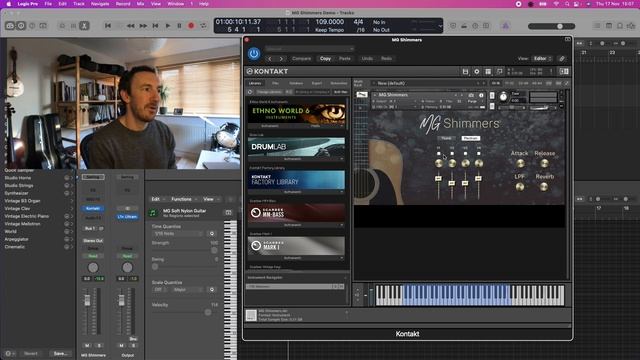640x360 pixels.
Task: Open the Scarbee MM-Bass library banner
Action: (296, 213)
